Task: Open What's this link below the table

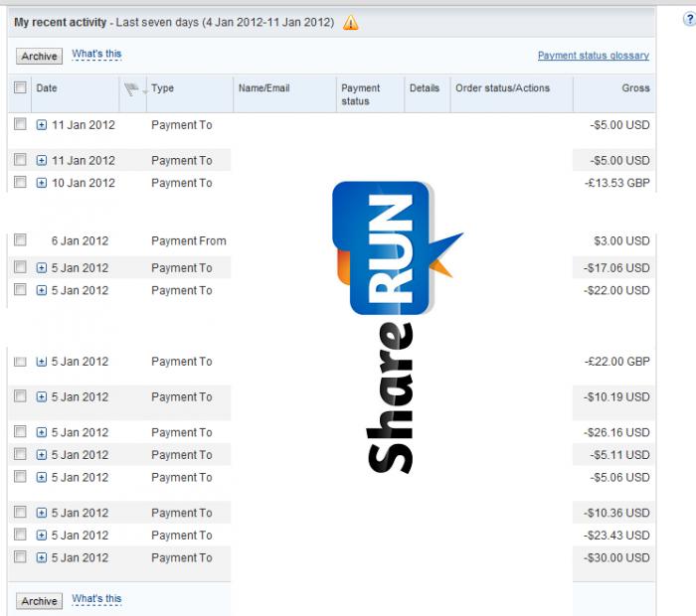Action: click(x=96, y=599)
